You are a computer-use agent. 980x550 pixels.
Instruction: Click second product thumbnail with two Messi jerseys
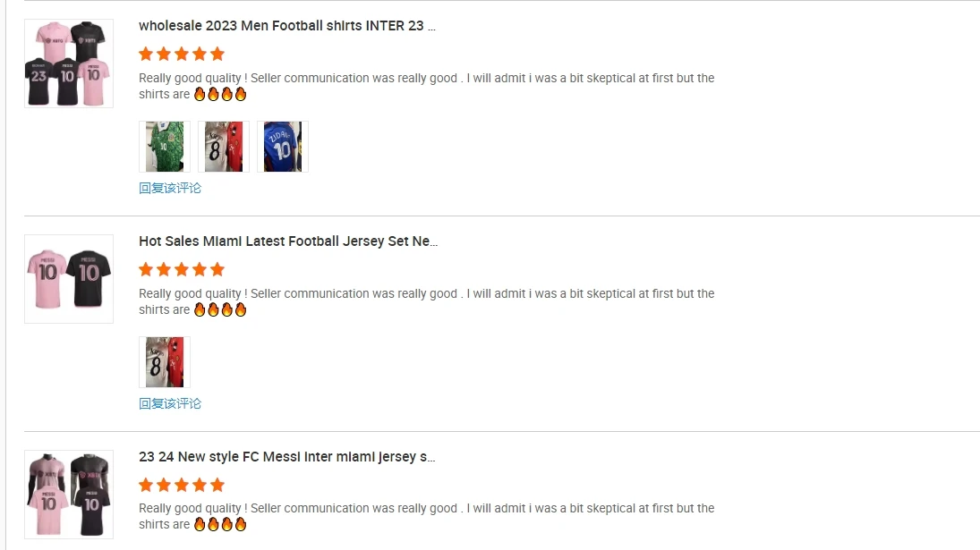tap(69, 279)
